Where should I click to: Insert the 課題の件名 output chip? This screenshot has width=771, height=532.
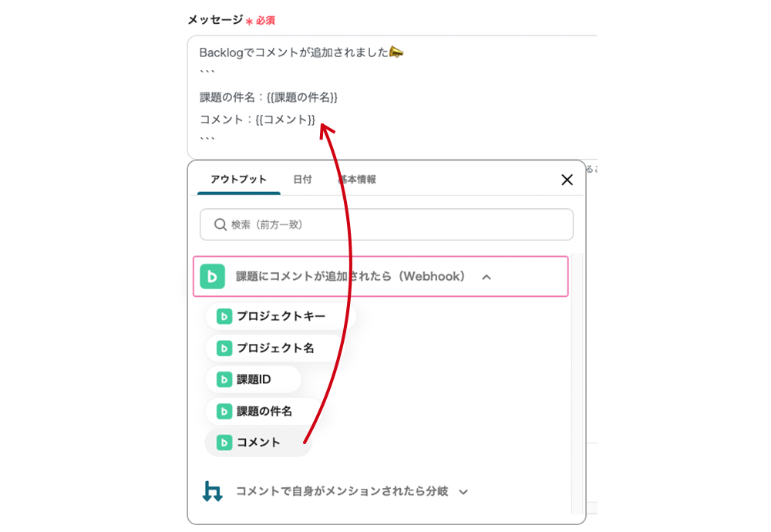pos(264,411)
